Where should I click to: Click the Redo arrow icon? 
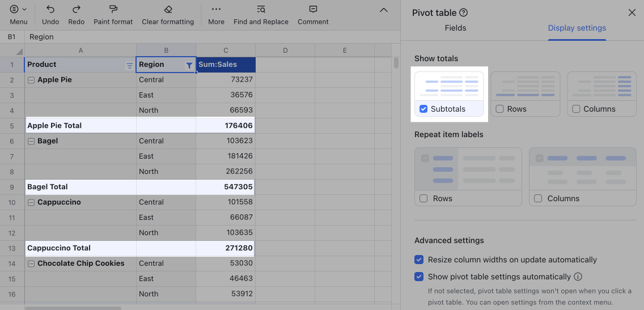[x=76, y=10]
